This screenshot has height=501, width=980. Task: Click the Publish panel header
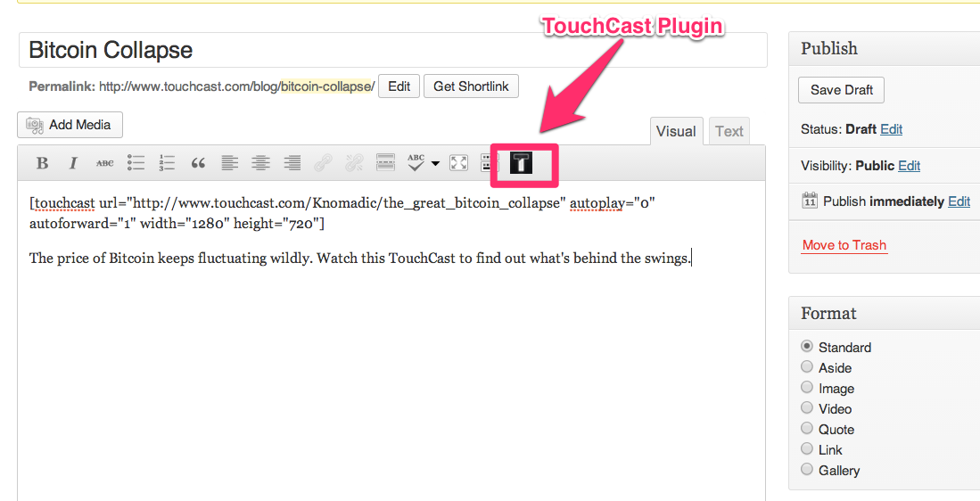tap(885, 48)
